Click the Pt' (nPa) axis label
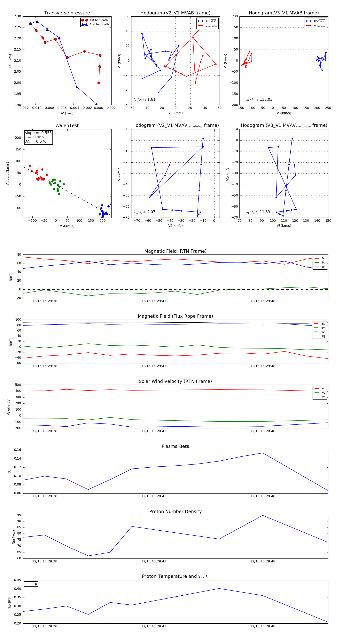Image resolution: width=351 pixels, height=644 pixels. [10, 61]
